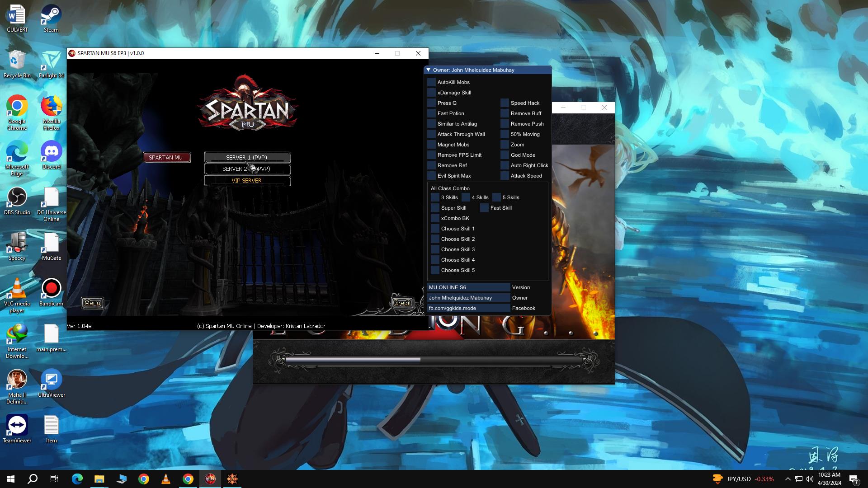
Task: Check the Fast Potion option
Action: [432, 113]
